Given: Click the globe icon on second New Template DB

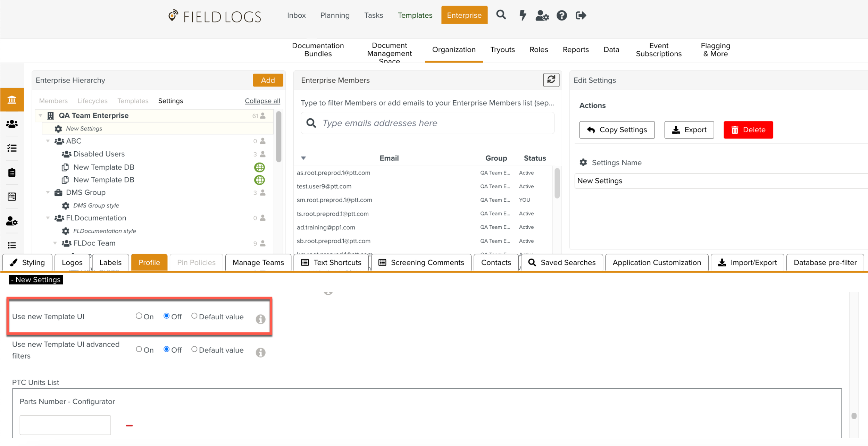Looking at the screenshot, I should click(259, 180).
